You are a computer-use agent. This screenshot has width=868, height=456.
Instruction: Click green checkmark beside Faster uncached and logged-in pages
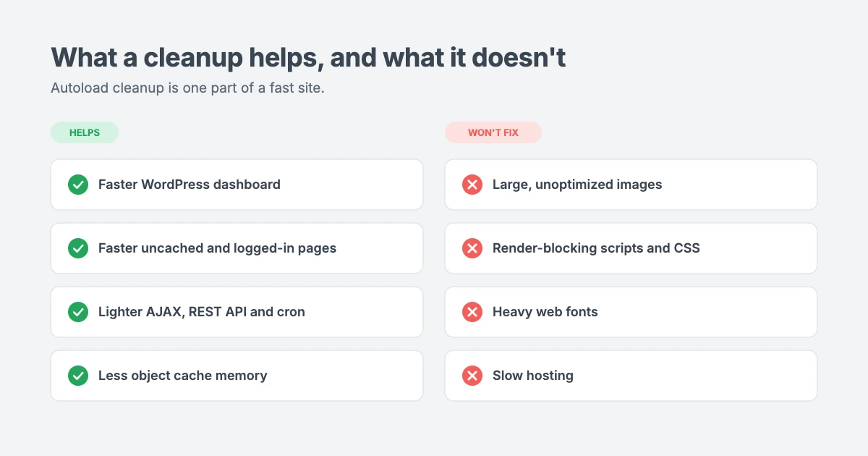click(x=78, y=248)
